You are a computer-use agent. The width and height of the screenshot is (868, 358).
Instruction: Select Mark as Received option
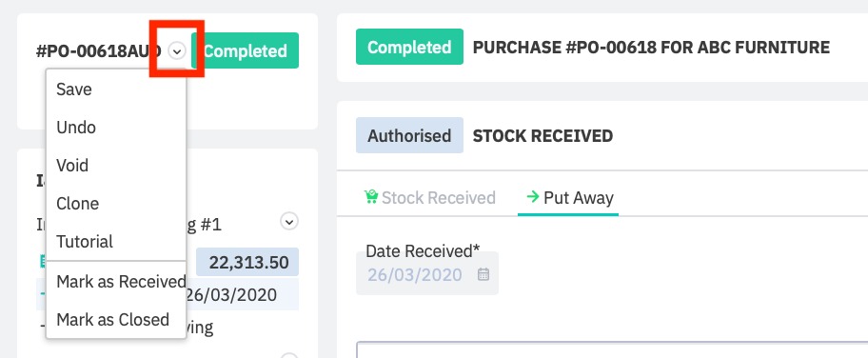pyautogui.click(x=116, y=282)
